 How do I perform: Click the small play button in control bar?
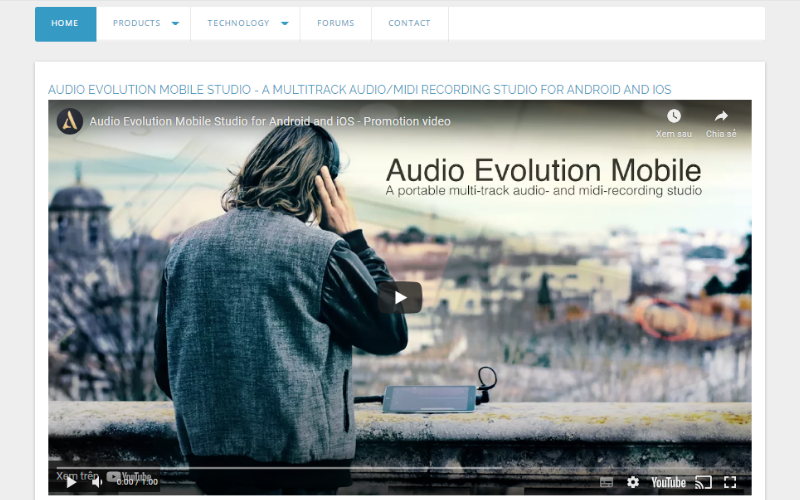pyautogui.click(x=71, y=482)
